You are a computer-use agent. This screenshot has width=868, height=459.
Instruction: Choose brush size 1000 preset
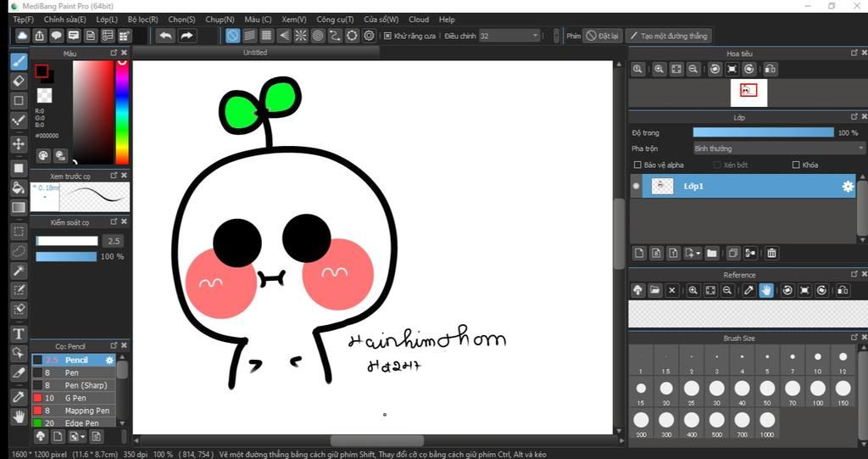tap(767, 424)
